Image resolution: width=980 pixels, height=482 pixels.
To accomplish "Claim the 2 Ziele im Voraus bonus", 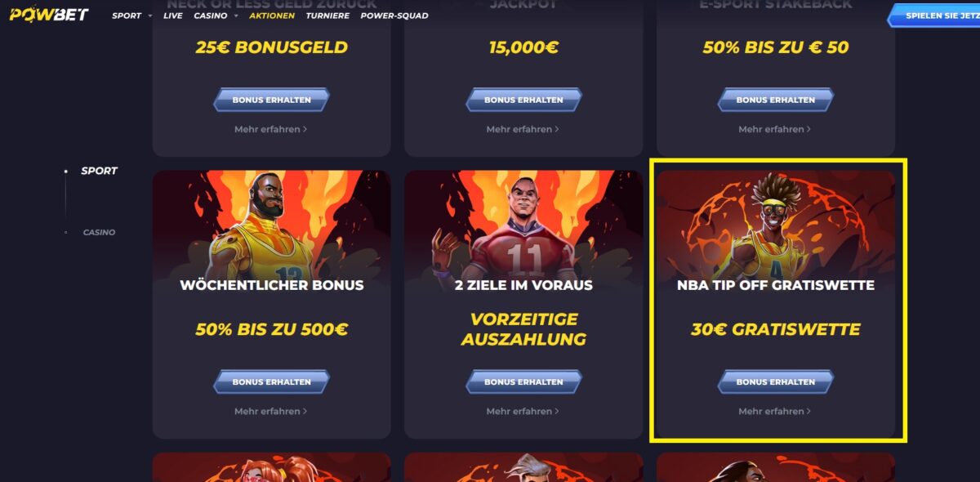I will 523,382.
